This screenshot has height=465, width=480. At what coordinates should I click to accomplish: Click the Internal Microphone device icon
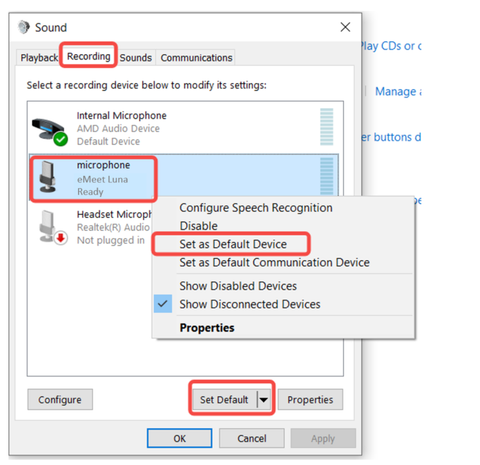50,132
